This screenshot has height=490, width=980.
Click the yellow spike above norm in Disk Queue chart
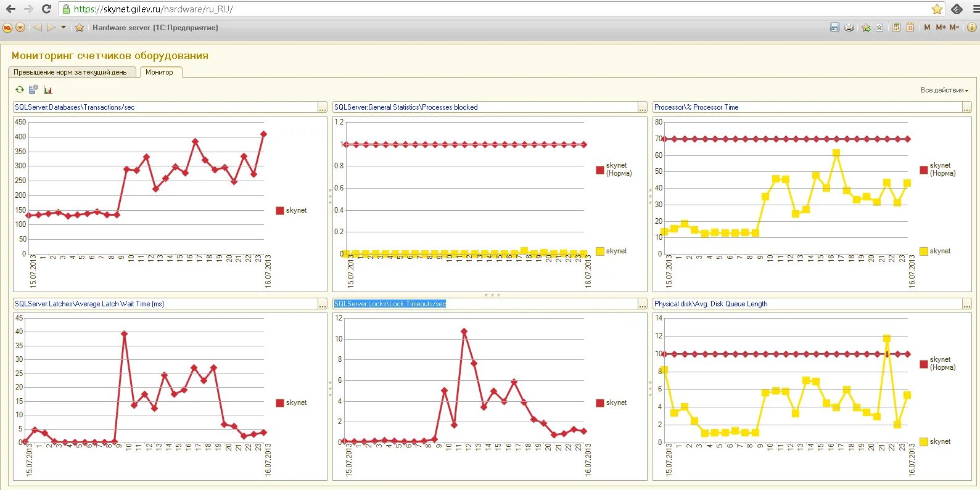pyautogui.click(x=887, y=338)
